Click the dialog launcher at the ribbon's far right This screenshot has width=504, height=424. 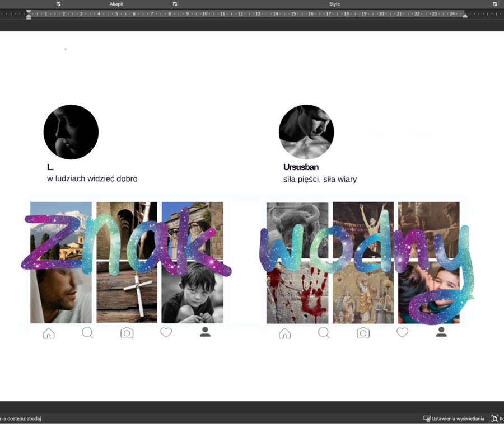click(x=495, y=4)
